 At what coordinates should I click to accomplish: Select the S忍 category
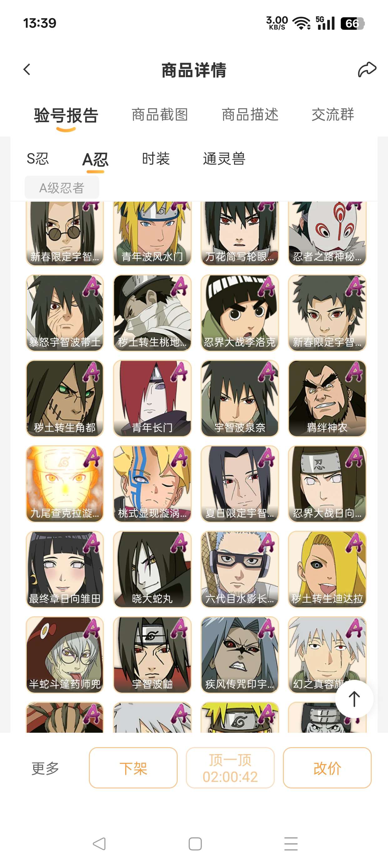pos(38,159)
